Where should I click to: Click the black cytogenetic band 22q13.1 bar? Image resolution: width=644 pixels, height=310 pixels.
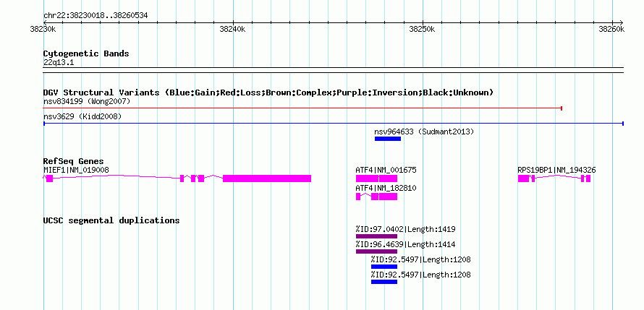334,70
